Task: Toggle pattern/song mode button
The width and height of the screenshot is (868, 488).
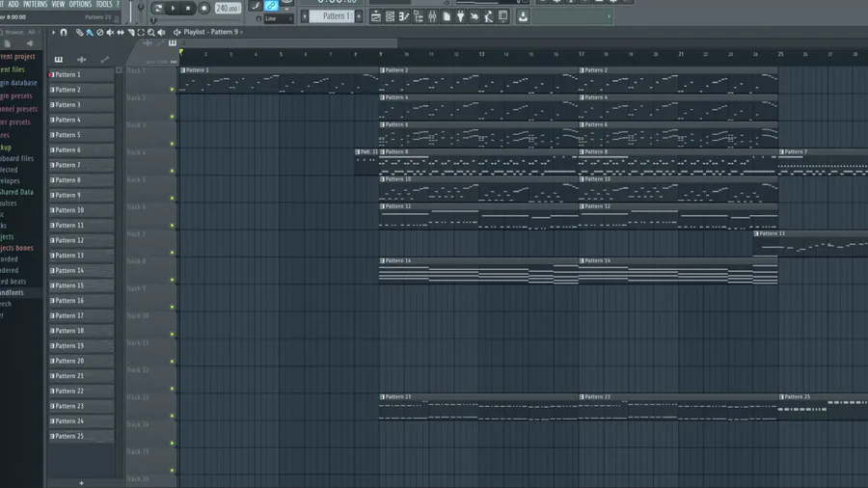Action: (x=158, y=9)
